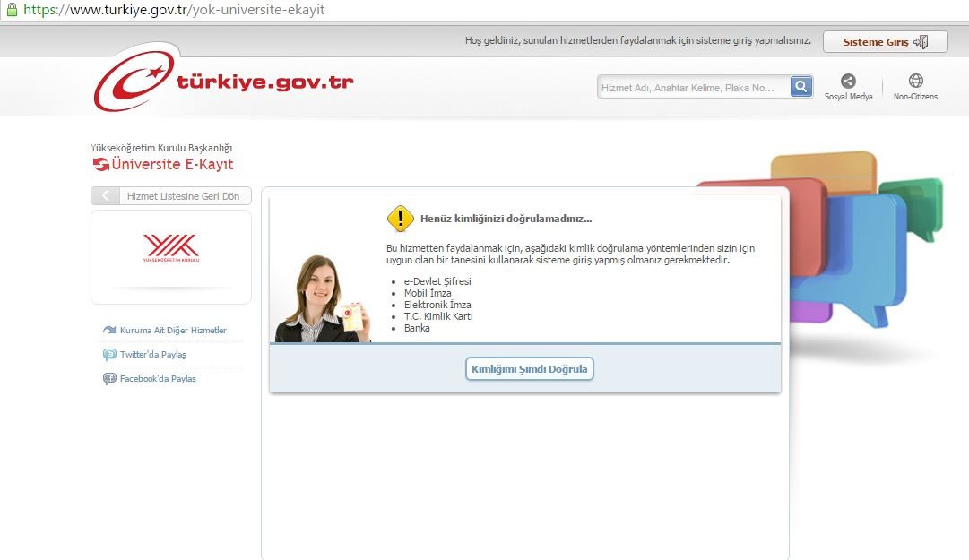Click the Twitter bubble icon in sidebar
The height and width of the screenshot is (560, 969).
[x=109, y=355]
